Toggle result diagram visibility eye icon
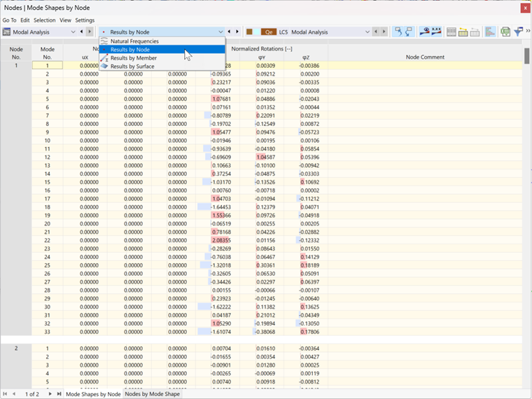The width and height of the screenshot is (532, 399). point(424,32)
